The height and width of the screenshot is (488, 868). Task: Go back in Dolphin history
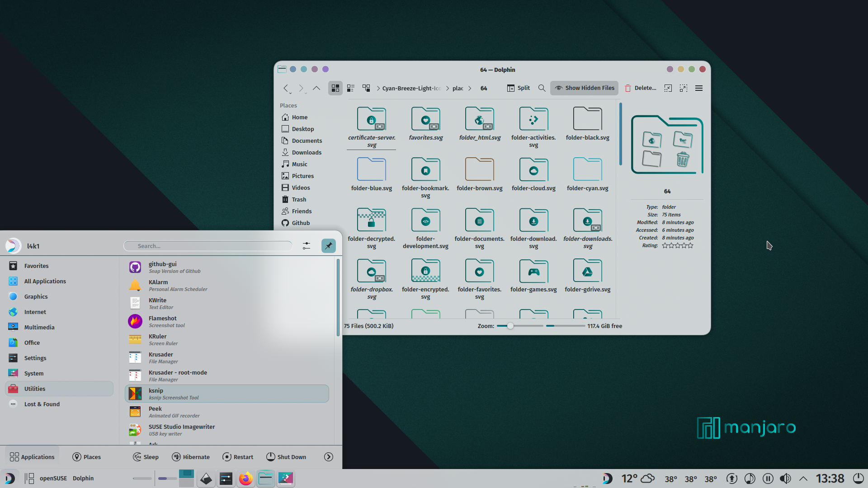286,88
